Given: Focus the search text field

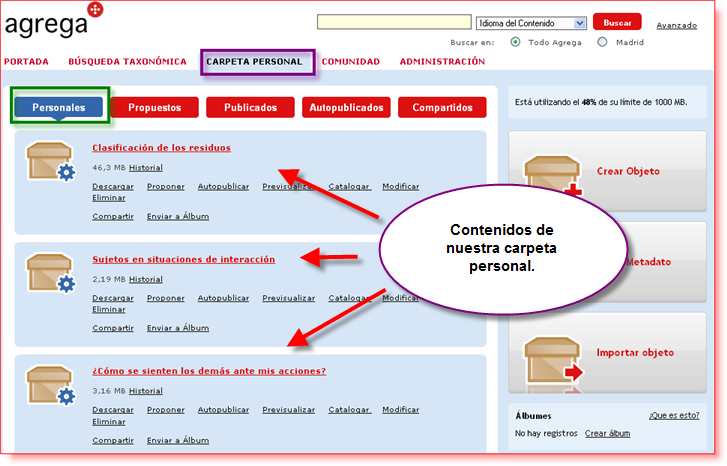Looking at the screenshot, I should click(394, 22).
